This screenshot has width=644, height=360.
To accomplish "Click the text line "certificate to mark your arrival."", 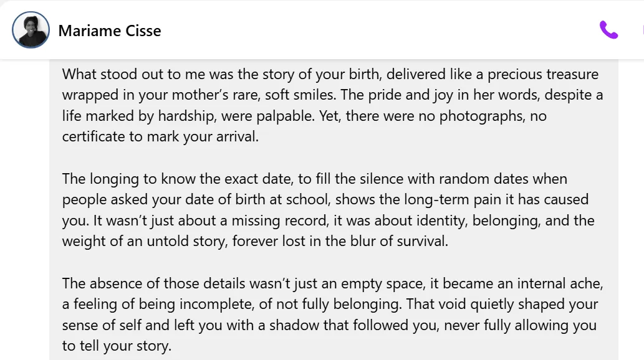I will click(x=160, y=136).
